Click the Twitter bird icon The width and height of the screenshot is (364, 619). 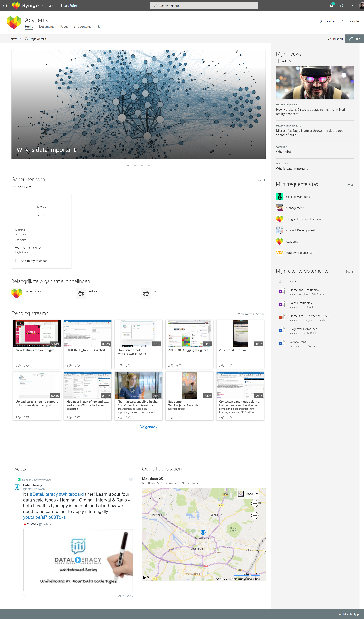coord(131,479)
